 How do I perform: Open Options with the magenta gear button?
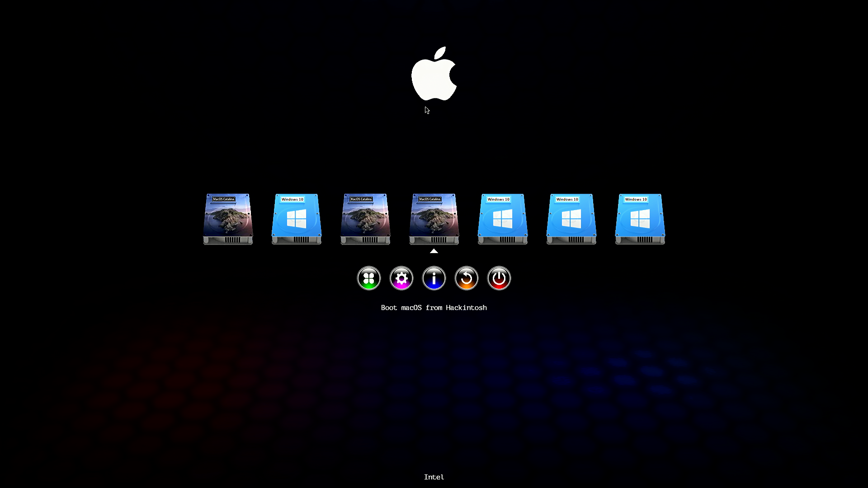coord(401,278)
